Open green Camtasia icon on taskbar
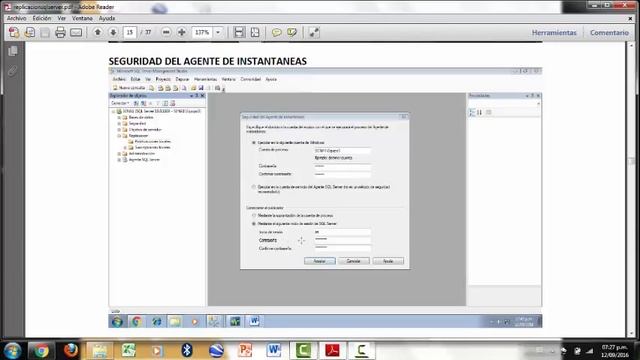The width and height of the screenshot is (640, 360). click(x=303, y=351)
